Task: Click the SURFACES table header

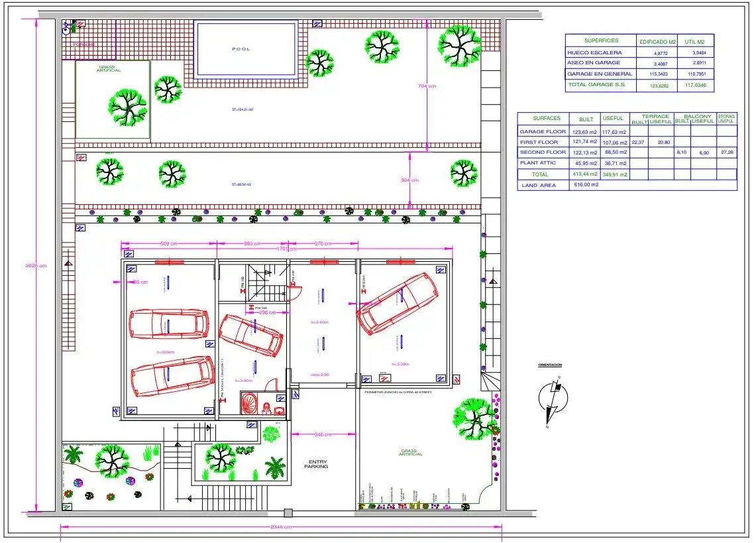Action: tap(547, 118)
